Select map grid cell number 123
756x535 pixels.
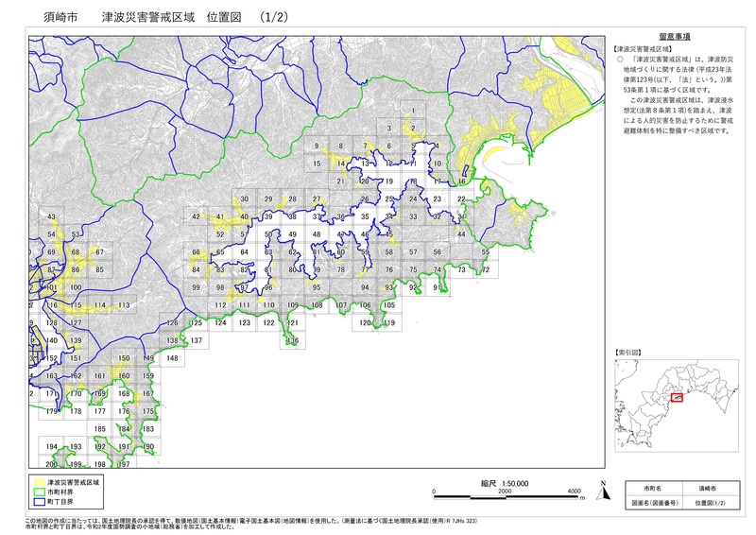(245, 323)
